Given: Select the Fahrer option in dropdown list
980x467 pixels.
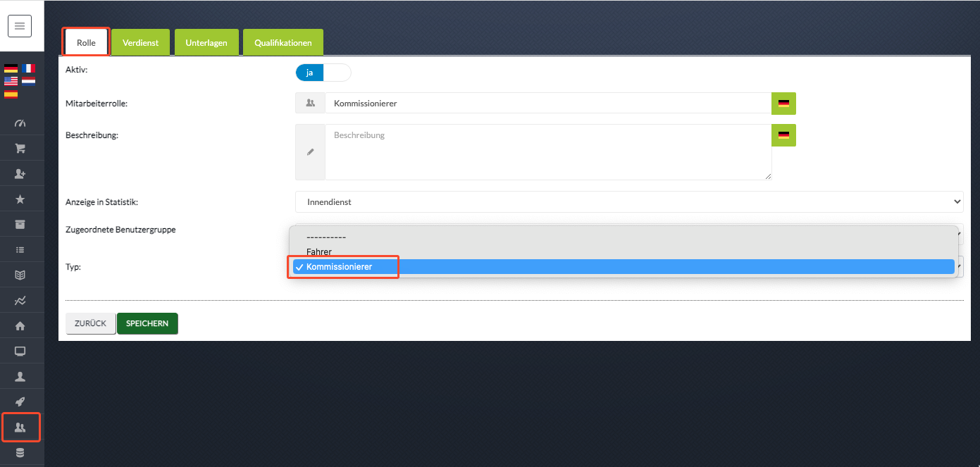Looking at the screenshot, I should pos(624,251).
